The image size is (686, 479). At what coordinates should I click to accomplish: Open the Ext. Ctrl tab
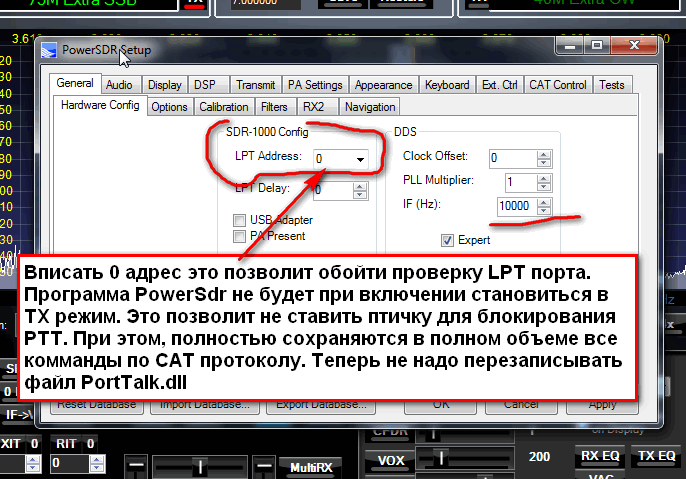(500, 85)
